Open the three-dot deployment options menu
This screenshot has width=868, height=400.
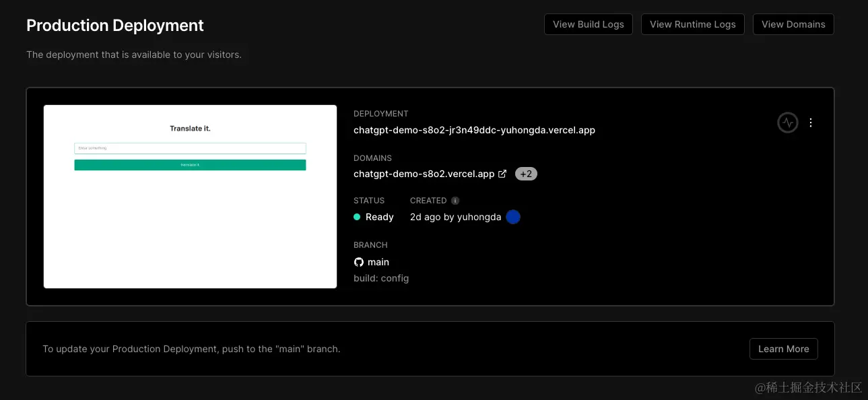pyautogui.click(x=811, y=123)
